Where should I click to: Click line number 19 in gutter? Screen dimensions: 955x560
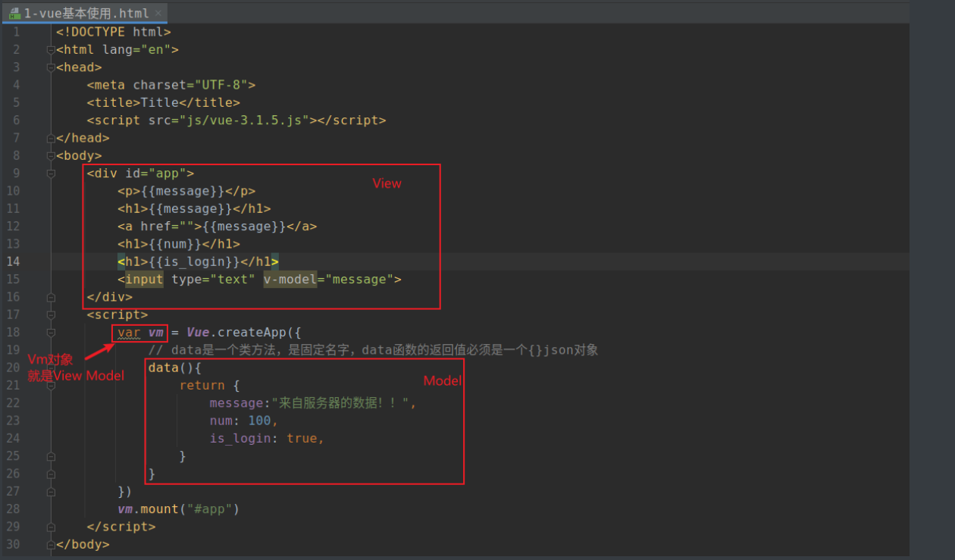[x=13, y=349]
